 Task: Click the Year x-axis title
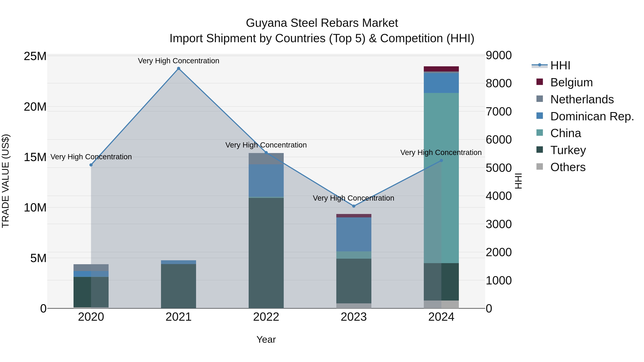[x=266, y=340]
